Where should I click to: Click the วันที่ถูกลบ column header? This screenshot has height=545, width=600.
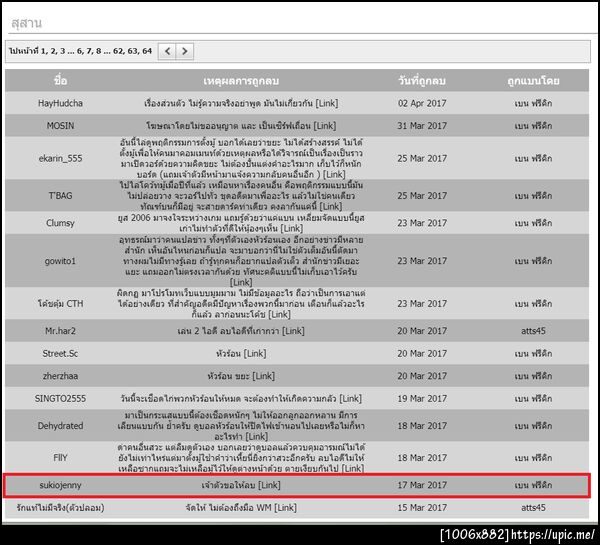click(x=422, y=81)
